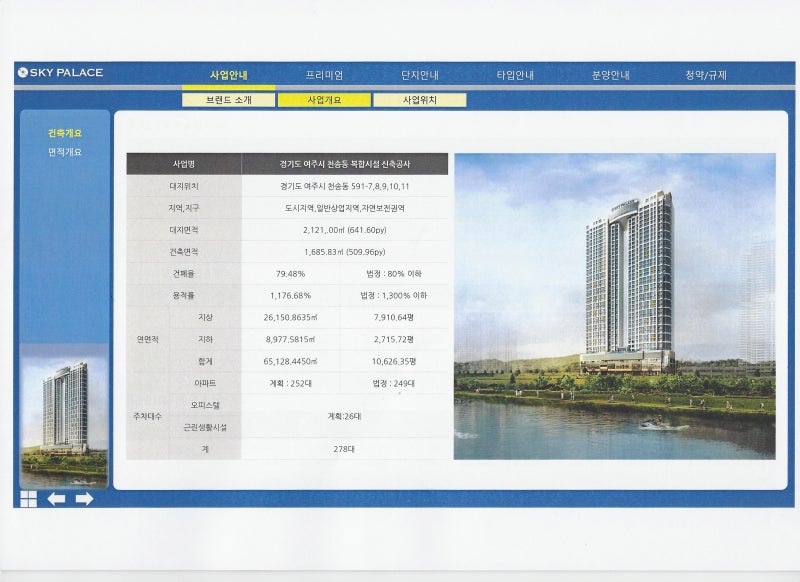Viewport: 800px width, 582px height.
Task: Open the 분양안내 menu
Action: [x=611, y=75]
